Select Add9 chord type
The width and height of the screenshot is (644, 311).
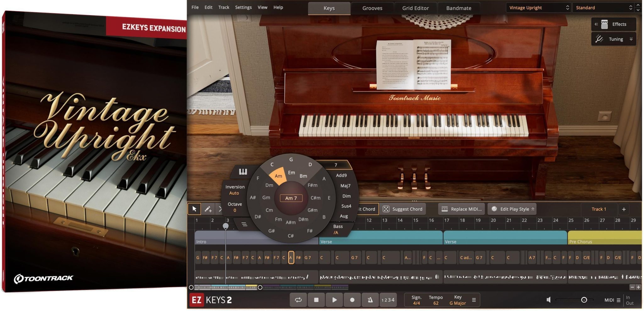click(x=341, y=175)
